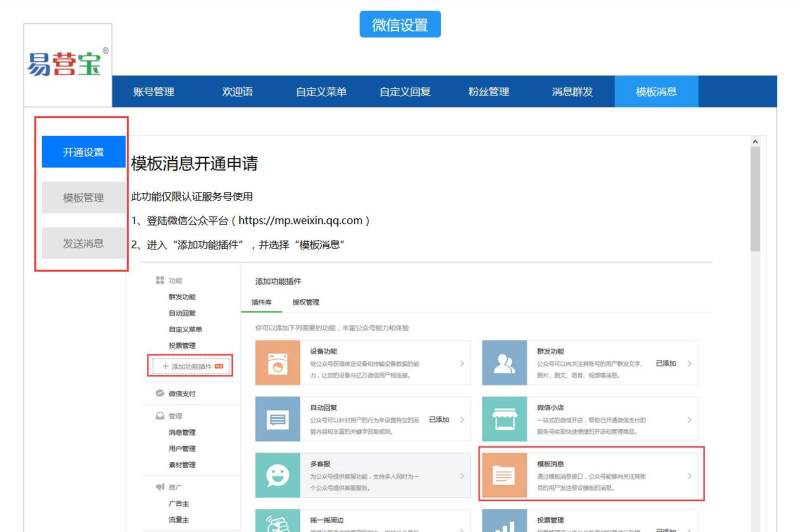
Task: Open the 消息群发 tab
Action: (572, 92)
